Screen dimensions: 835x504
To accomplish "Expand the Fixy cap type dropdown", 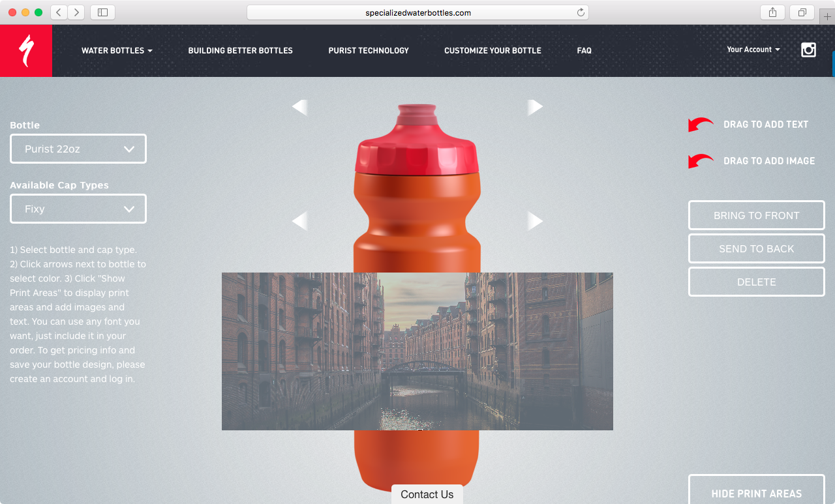I will tap(78, 209).
